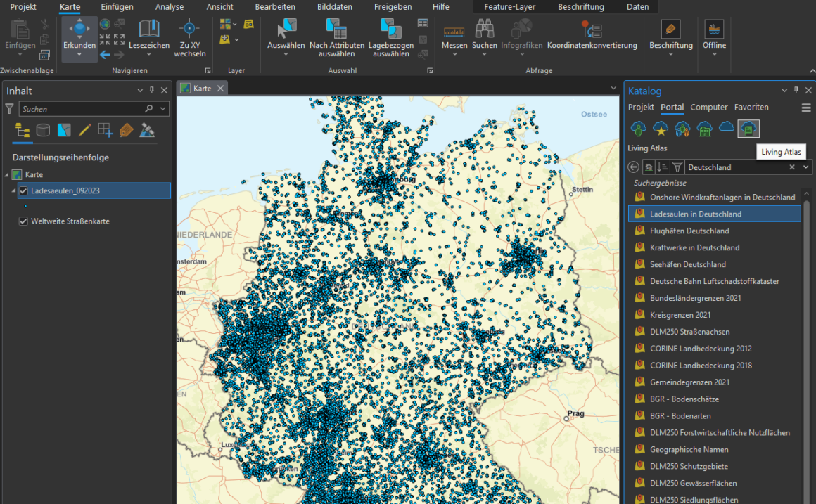This screenshot has width=816, height=504.
Task: Uncheck Weltweite Straßenkarte layer checkbox
Action: coord(23,221)
